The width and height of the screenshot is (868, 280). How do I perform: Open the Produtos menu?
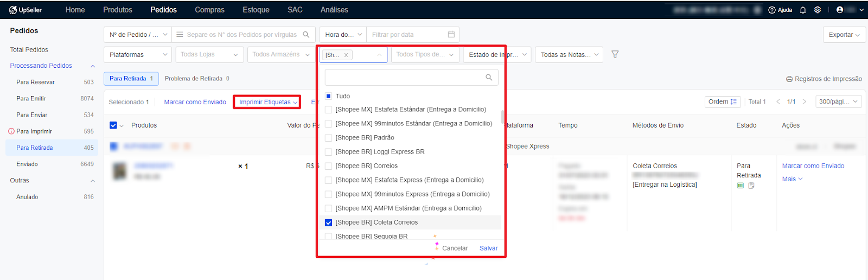pyautogui.click(x=118, y=10)
